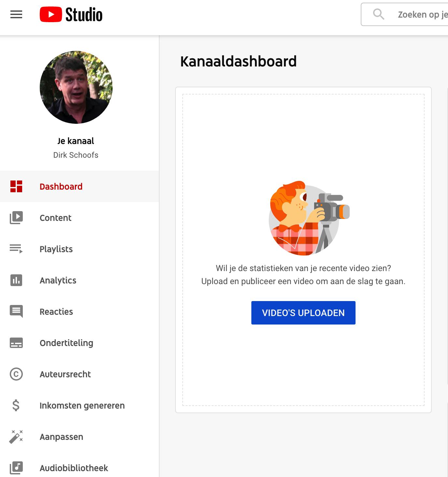Open the Content section
This screenshot has width=448, height=477.
pos(79,218)
